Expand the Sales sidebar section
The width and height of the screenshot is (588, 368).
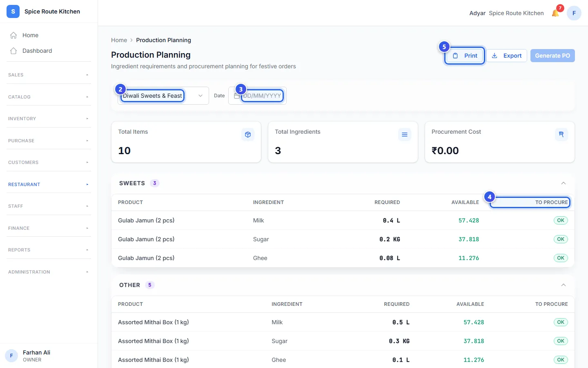(49, 75)
